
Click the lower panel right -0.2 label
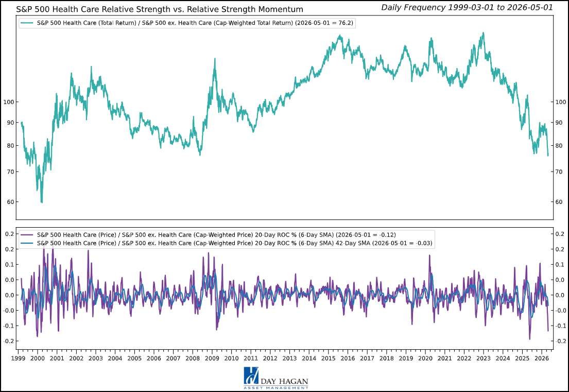pos(561,341)
